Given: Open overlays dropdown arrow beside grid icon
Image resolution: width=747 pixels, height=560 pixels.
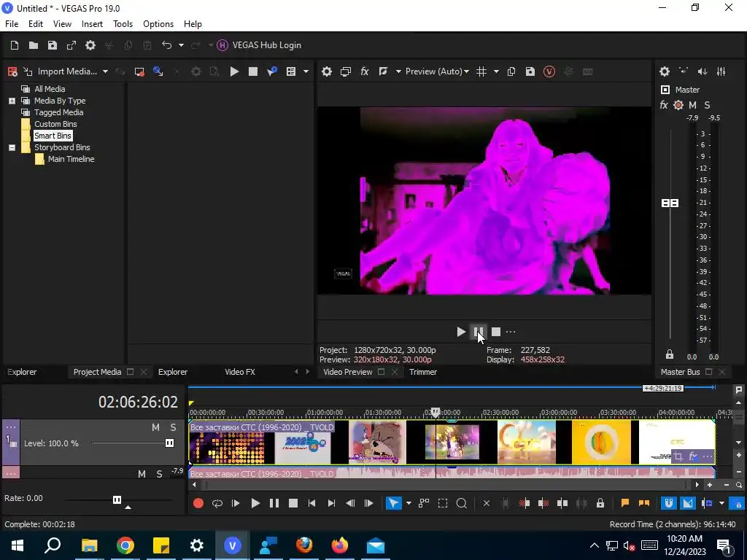Looking at the screenshot, I should [496, 71].
